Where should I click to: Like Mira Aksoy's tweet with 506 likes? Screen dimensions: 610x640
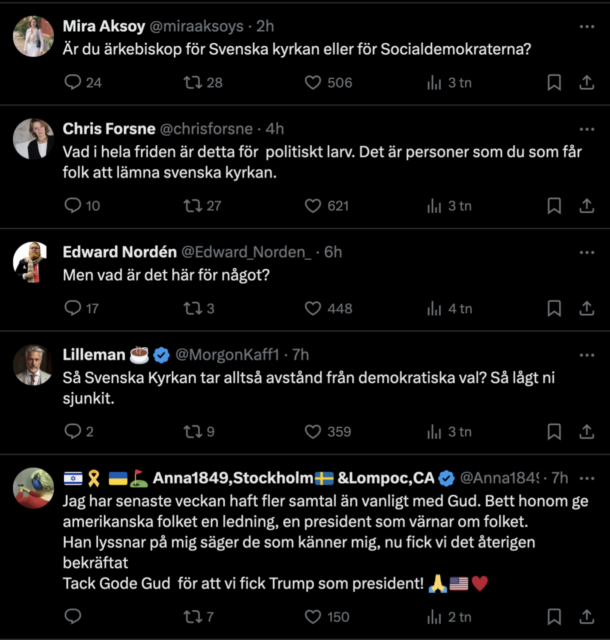313,82
